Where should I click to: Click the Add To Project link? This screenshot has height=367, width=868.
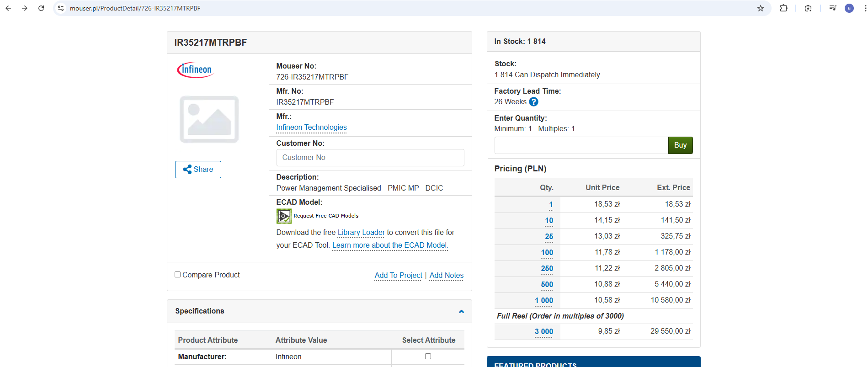(x=398, y=275)
